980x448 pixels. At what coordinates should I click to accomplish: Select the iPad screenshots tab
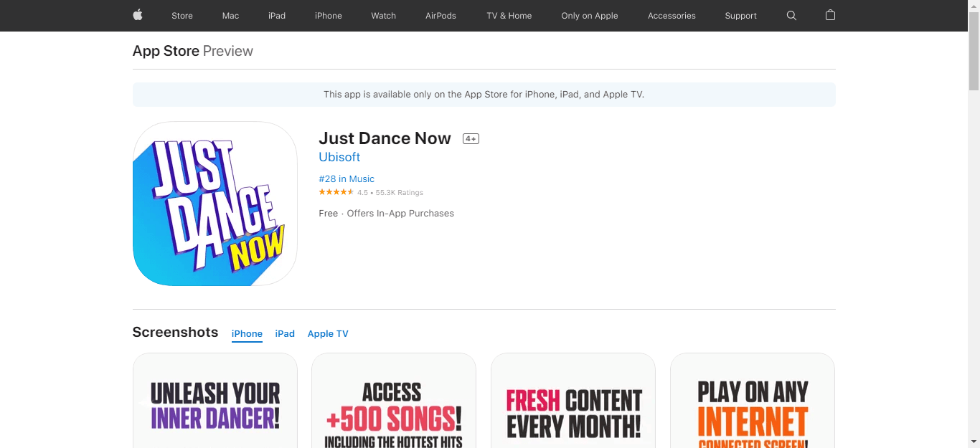(285, 334)
